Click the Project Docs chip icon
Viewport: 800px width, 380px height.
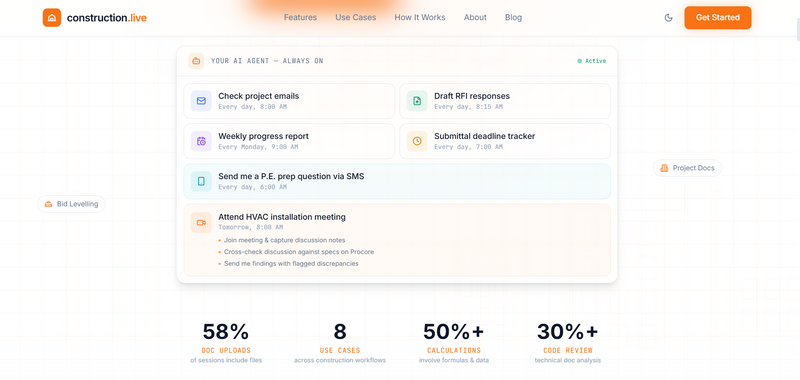pyautogui.click(x=664, y=168)
